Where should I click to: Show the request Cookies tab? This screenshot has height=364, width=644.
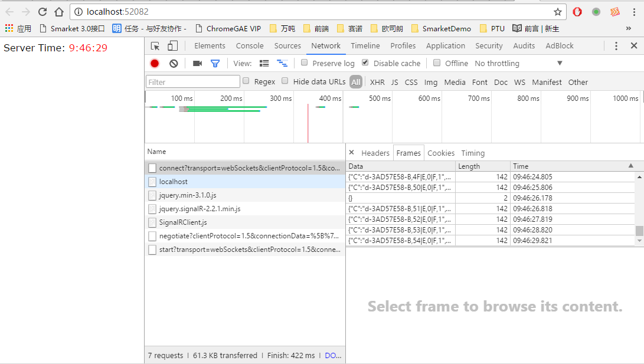[441, 153]
